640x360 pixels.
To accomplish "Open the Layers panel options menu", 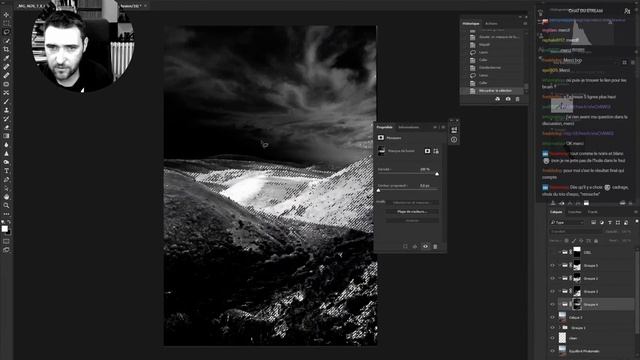I will (x=635, y=212).
